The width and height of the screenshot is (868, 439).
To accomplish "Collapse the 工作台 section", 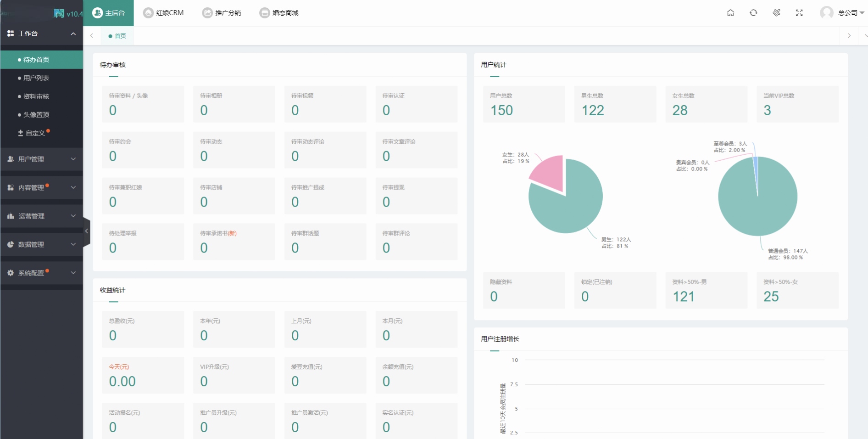I will pos(73,34).
